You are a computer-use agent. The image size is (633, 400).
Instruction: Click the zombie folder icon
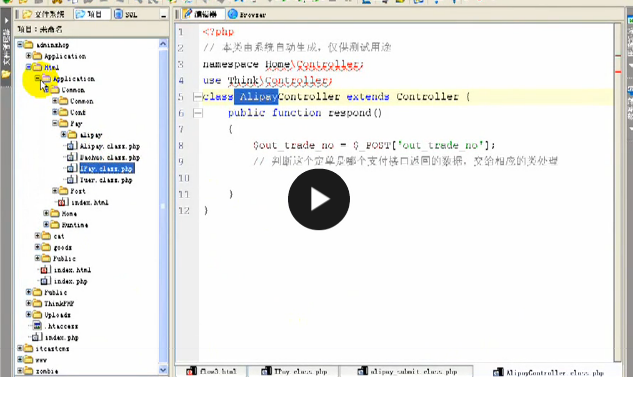(x=28, y=371)
